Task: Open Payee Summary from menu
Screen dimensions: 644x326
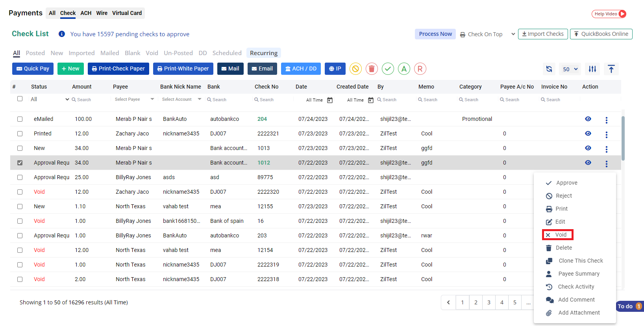Action: [573, 274]
